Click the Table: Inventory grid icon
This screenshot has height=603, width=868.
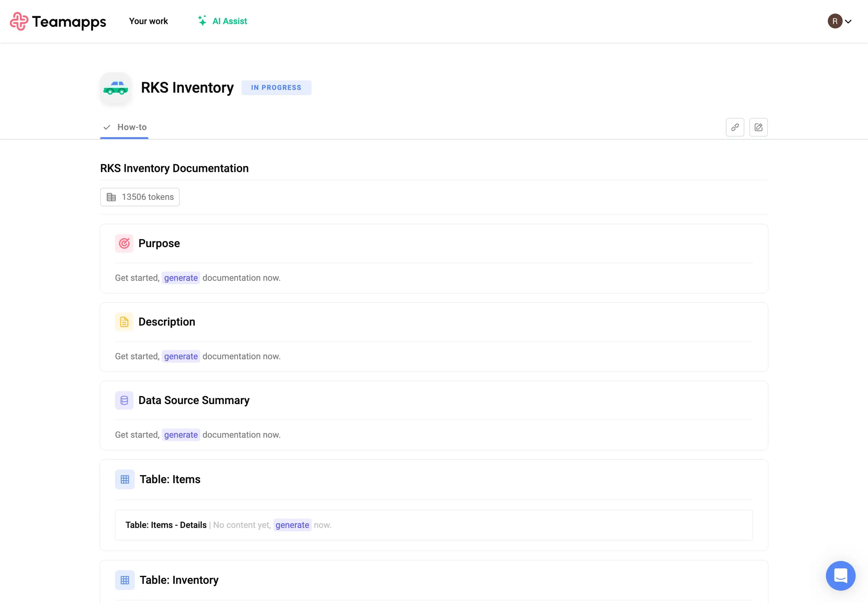[x=125, y=580]
